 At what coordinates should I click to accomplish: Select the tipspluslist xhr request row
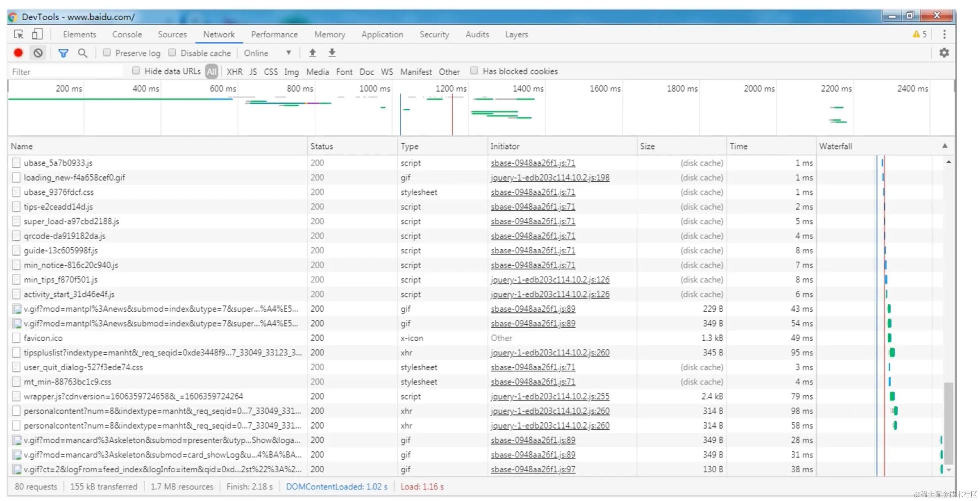coord(476,352)
